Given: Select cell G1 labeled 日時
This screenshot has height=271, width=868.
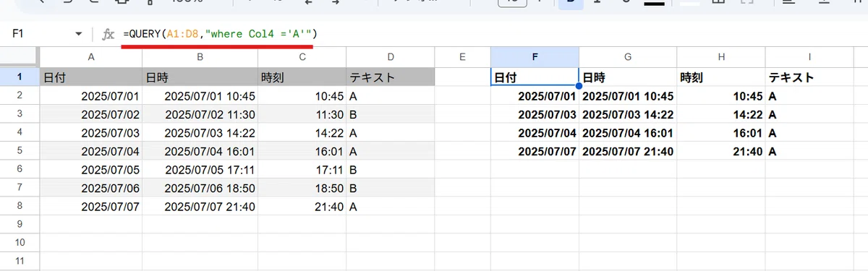Looking at the screenshot, I should 628,77.
